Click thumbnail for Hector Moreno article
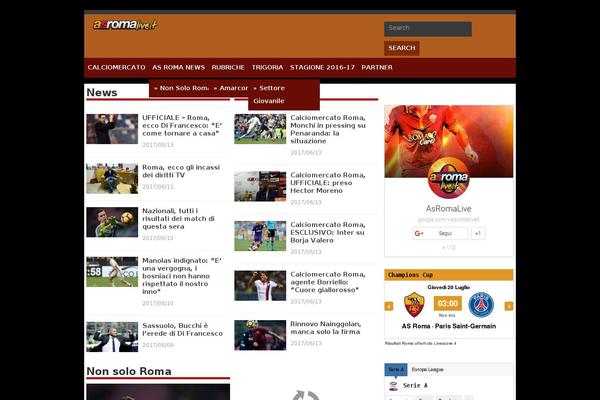The image size is (600, 400). 260,186
